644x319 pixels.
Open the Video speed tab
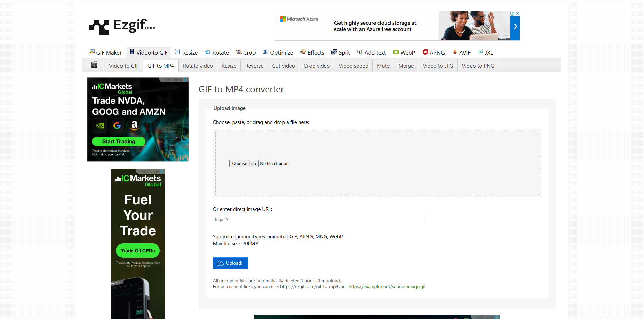353,66
